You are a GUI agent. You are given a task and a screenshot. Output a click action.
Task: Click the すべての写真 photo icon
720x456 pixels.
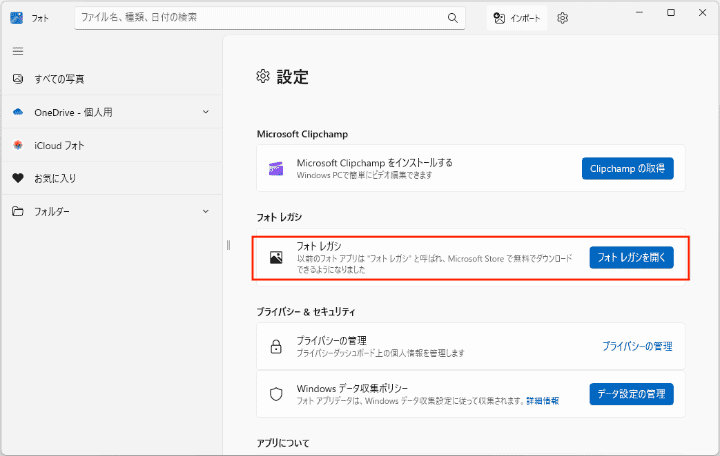coord(18,79)
